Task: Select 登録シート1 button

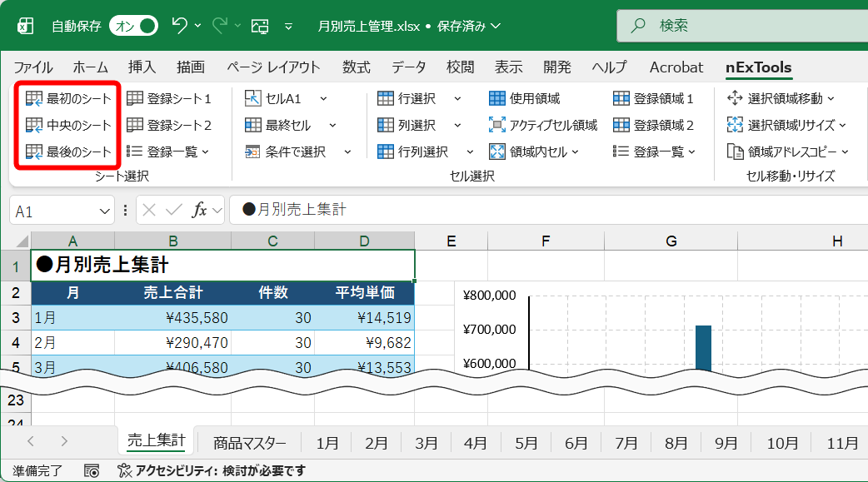Action: pos(169,98)
